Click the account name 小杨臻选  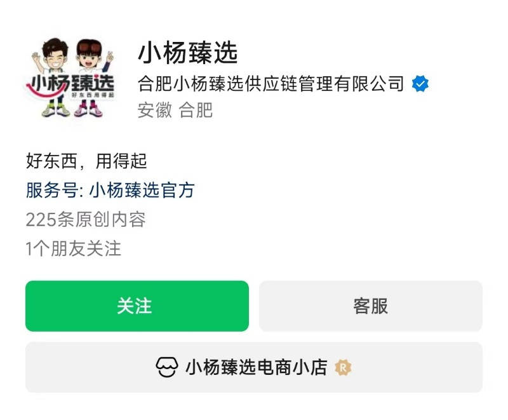[x=188, y=53]
